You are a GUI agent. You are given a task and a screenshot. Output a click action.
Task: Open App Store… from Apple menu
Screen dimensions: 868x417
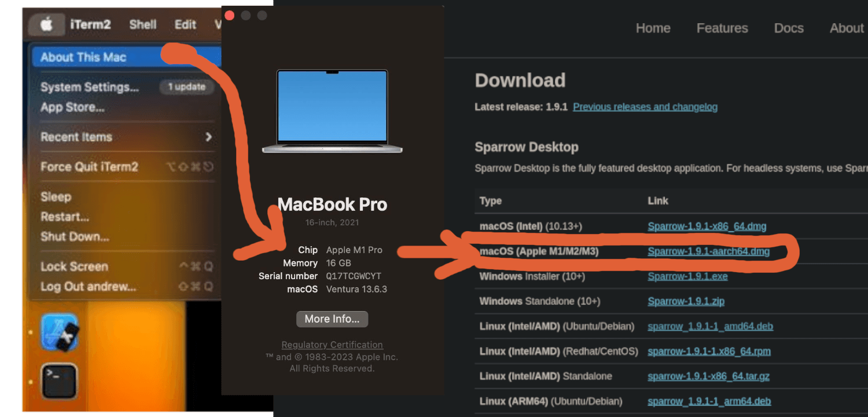72,108
